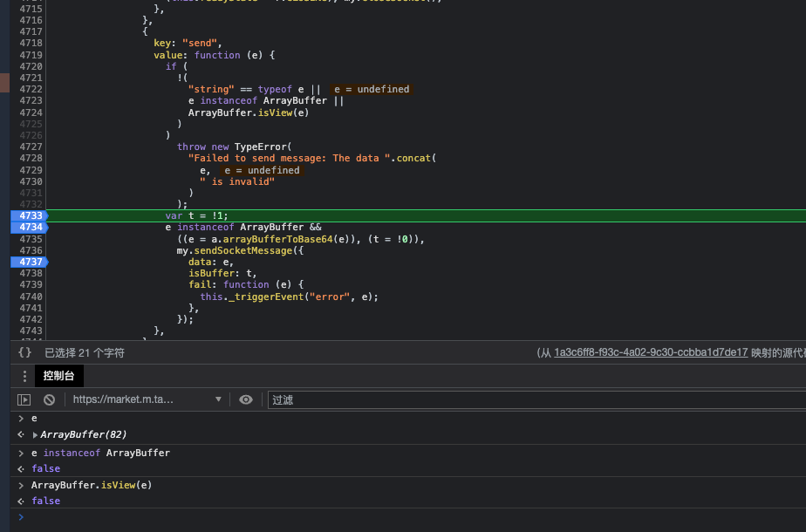The width and height of the screenshot is (806, 532).
Task: Click '_triggerEvent' on line 4740
Action: click(x=266, y=297)
